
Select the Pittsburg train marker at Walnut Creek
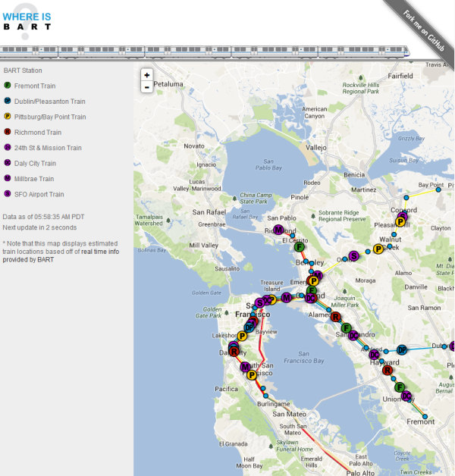tap(378, 249)
